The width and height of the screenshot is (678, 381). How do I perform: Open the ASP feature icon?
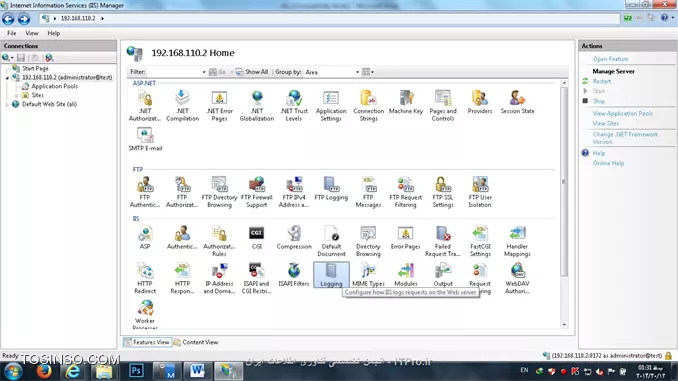click(145, 237)
